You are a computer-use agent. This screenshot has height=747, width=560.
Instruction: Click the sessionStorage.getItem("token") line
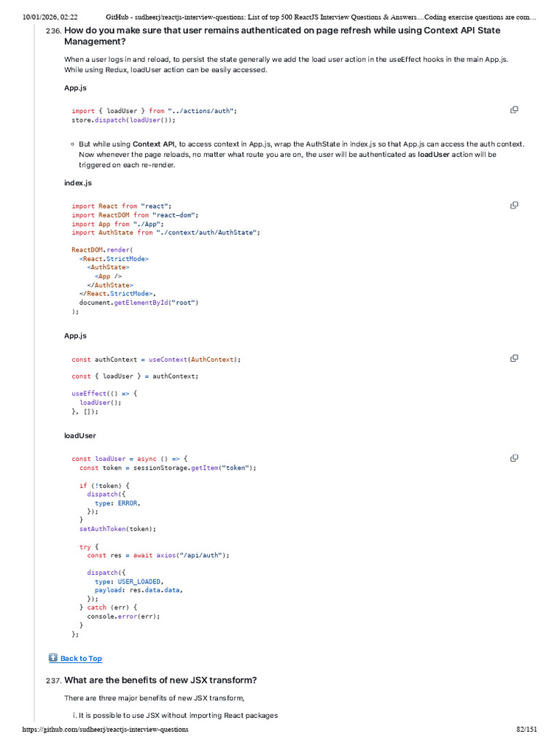click(168, 468)
